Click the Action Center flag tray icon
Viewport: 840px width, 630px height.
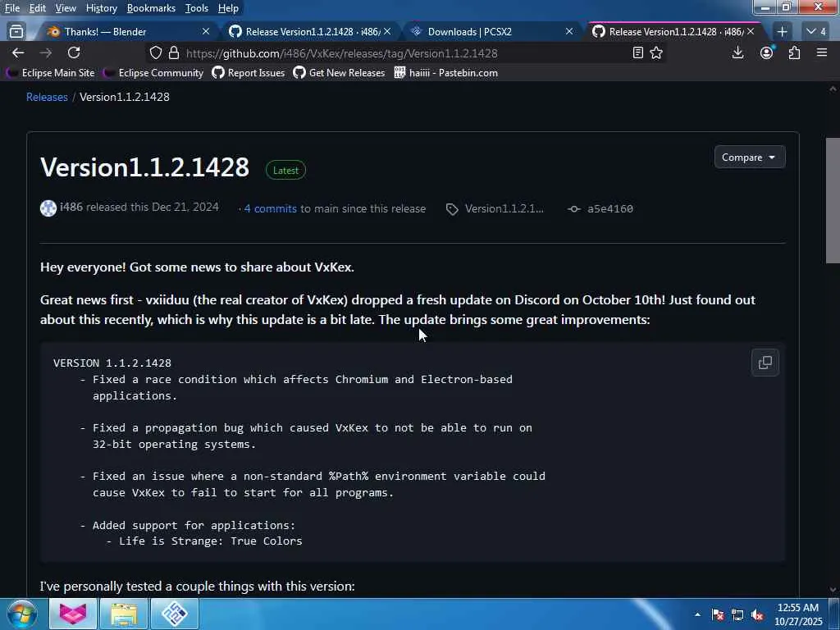pos(718,615)
